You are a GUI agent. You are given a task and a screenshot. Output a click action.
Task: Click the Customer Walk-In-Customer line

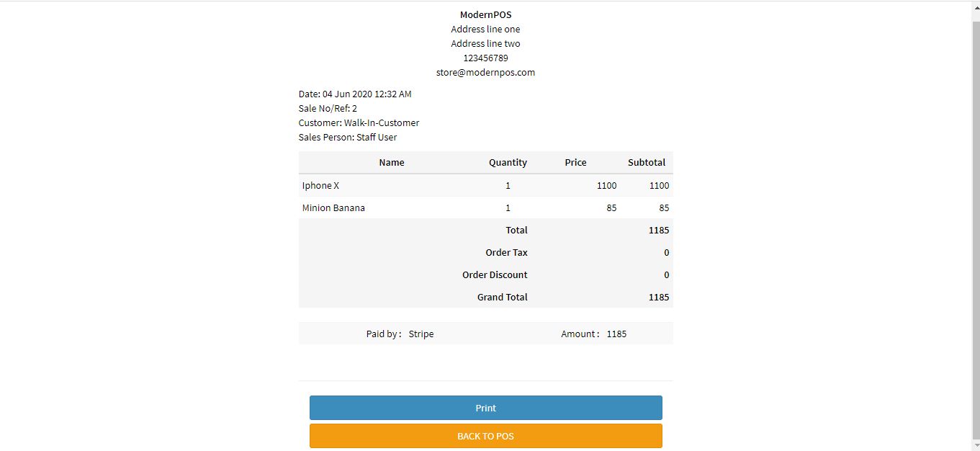(359, 123)
